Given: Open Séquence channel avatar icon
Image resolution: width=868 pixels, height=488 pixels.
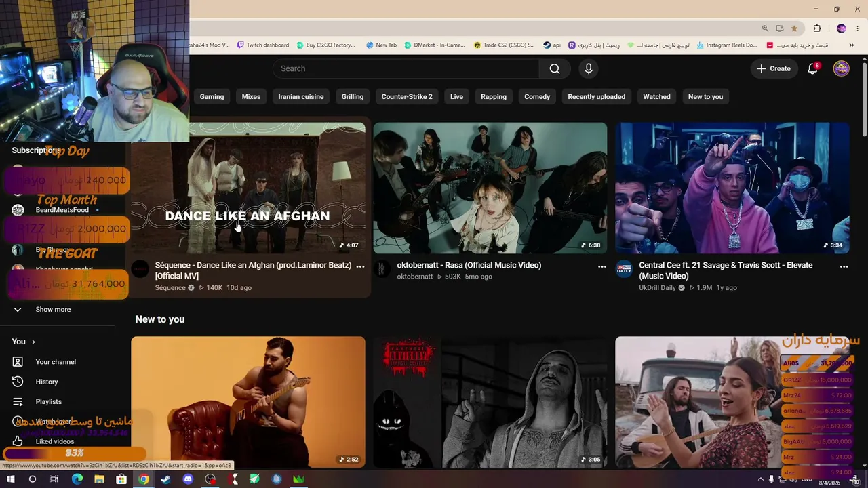Looking at the screenshot, I should tap(140, 269).
